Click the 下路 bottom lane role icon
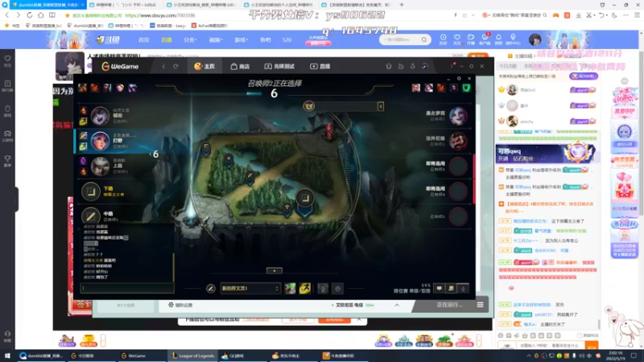Screen dimensions: 644x362 (x=91, y=191)
